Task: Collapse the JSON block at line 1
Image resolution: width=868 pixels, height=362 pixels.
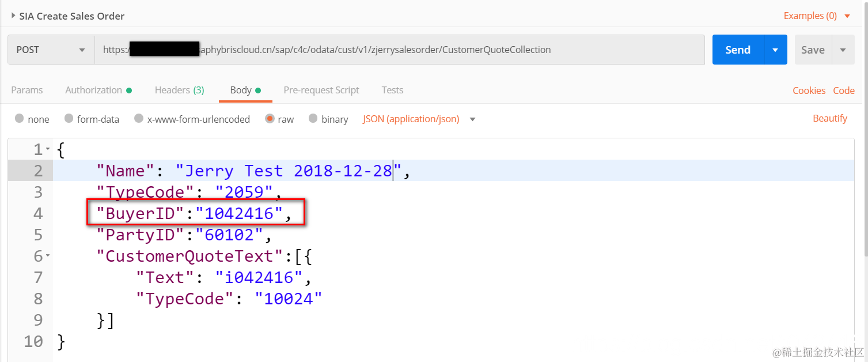Action: [x=48, y=150]
